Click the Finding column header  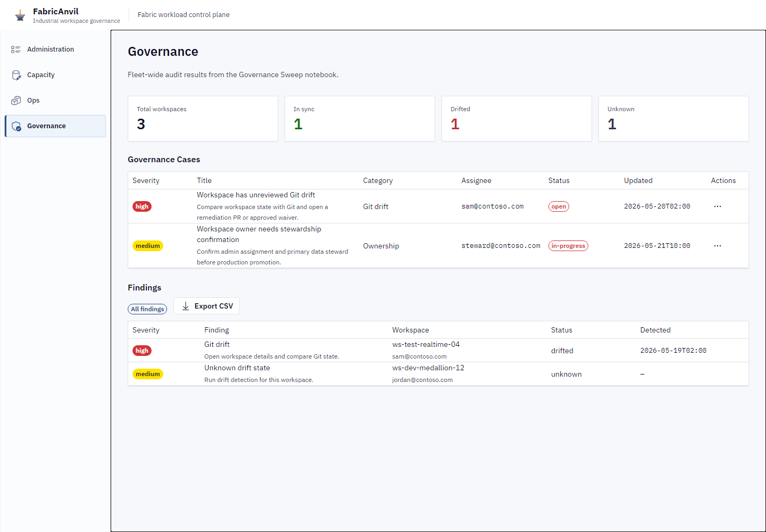click(x=217, y=330)
